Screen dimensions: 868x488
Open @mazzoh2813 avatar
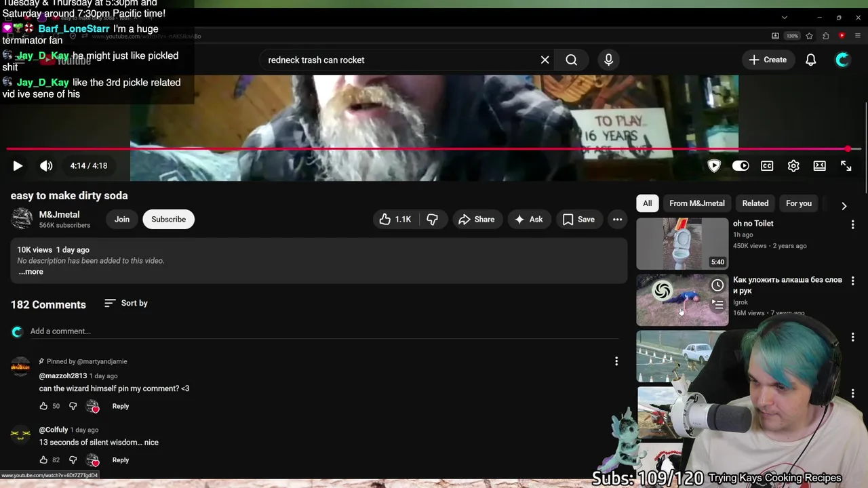coord(21,367)
